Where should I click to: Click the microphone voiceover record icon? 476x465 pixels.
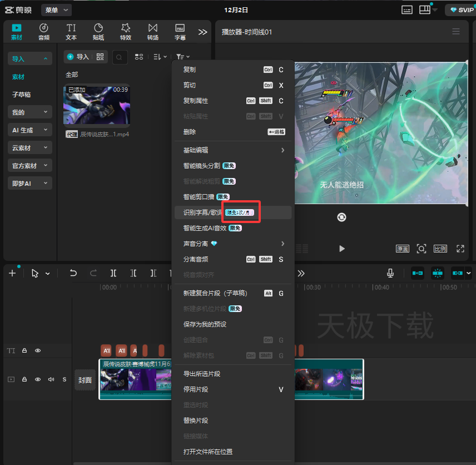[391, 273]
